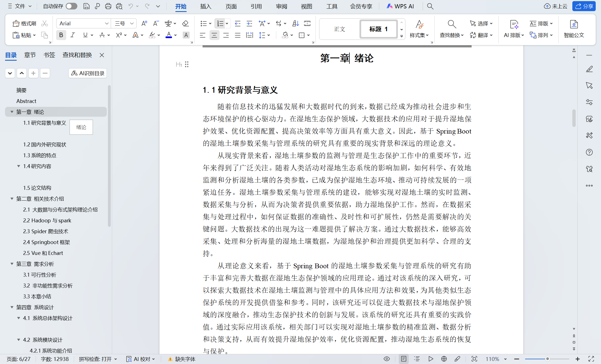Collapse 第一章 绪论 tree node
This screenshot has height=364, width=601.
12,112
